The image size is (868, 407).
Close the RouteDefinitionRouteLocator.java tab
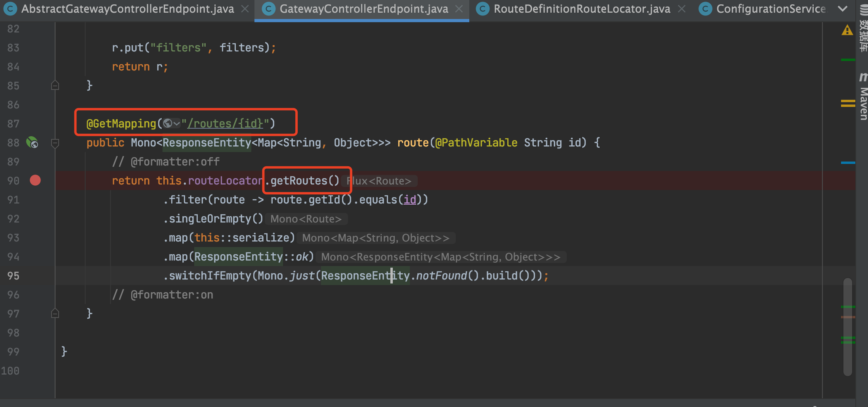[682, 9]
